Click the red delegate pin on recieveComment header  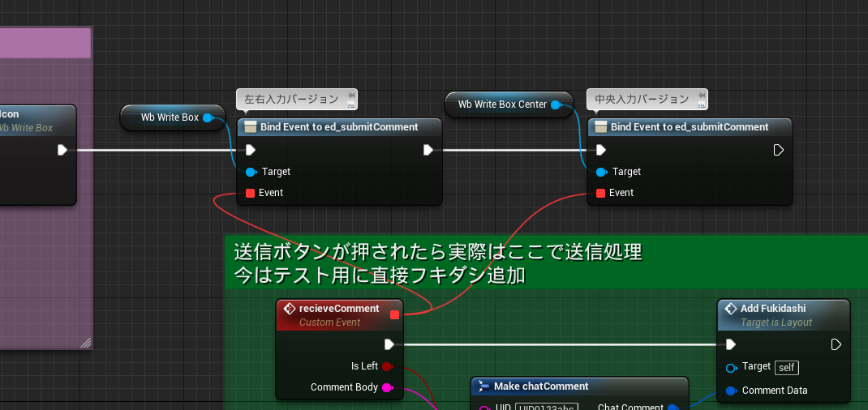pyautogui.click(x=395, y=314)
